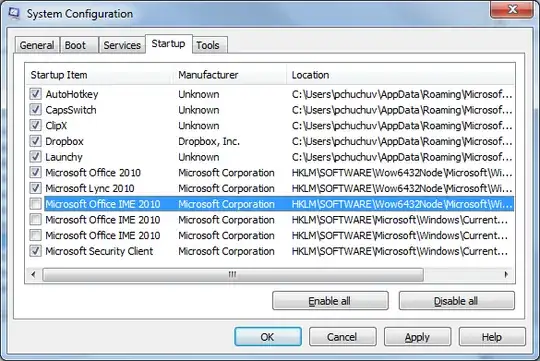
Task: Uncheck the Microsoft Security Client checkbox
Action: pyautogui.click(x=35, y=251)
